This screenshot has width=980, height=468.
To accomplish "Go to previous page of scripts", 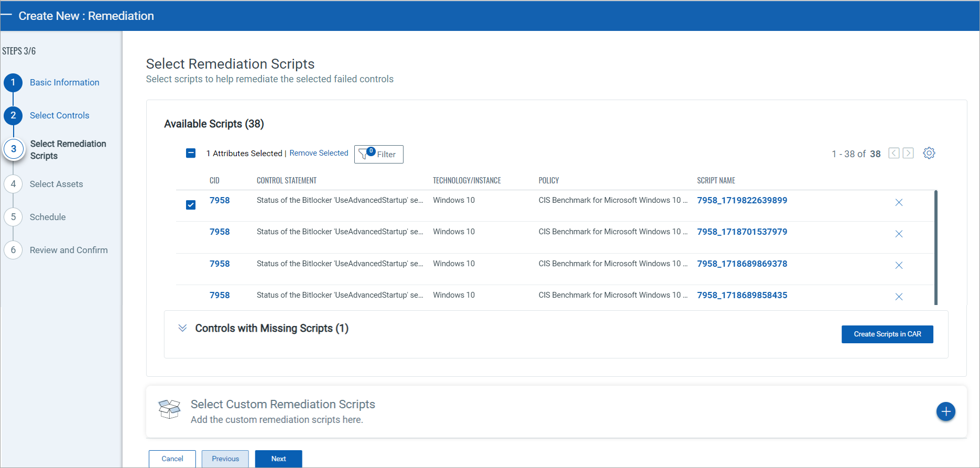I will tap(894, 153).
